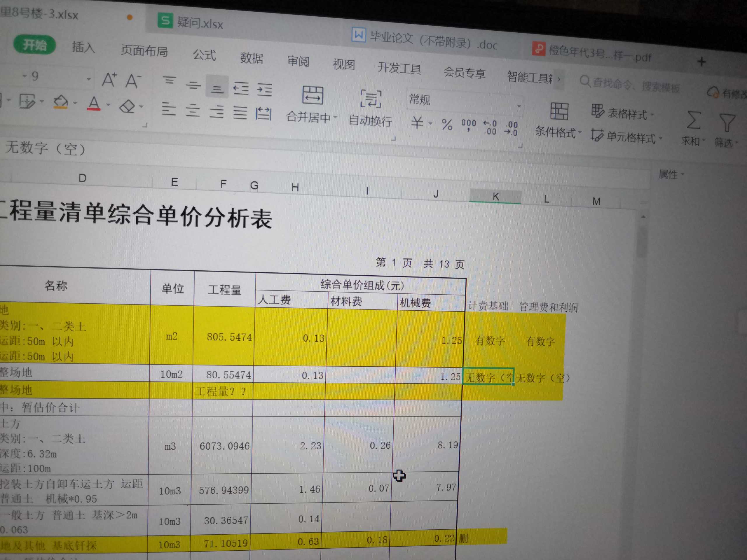Open the 公式 Formulas tab
The width and height of the screenshot is (747, 560).
click(204, 55)
